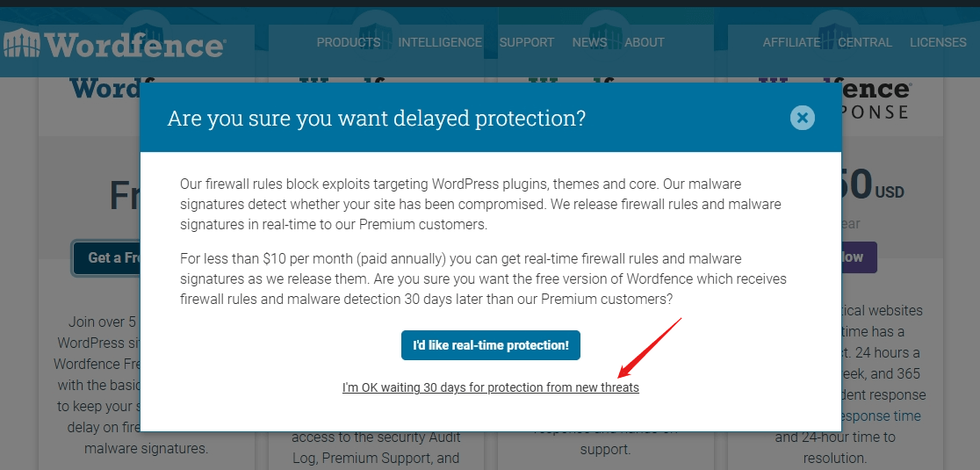Select NEWS in the navigation bar

coord(589,42)
